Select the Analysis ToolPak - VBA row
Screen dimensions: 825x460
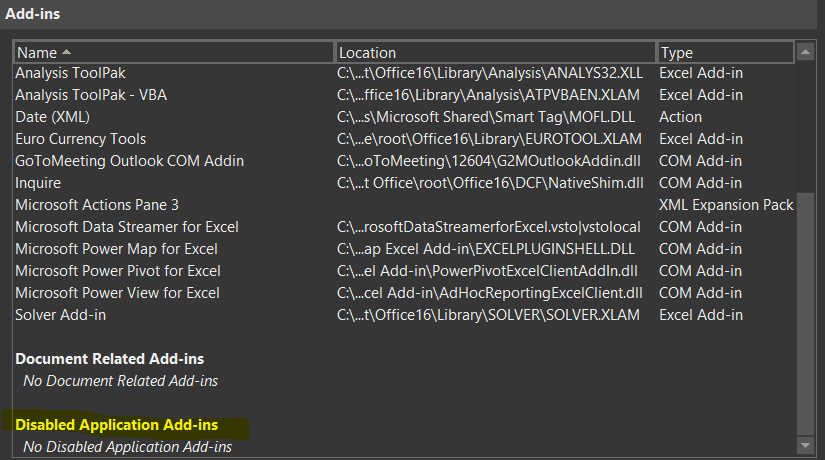coord(404,95)
